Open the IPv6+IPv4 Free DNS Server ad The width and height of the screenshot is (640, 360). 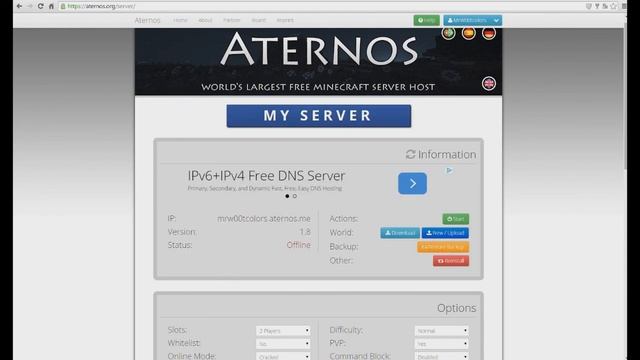click(266, 176)
